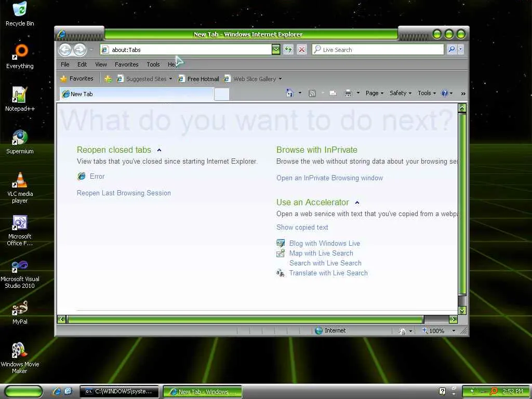
Task: Open the Favorites star button
Action: [77, 78]
